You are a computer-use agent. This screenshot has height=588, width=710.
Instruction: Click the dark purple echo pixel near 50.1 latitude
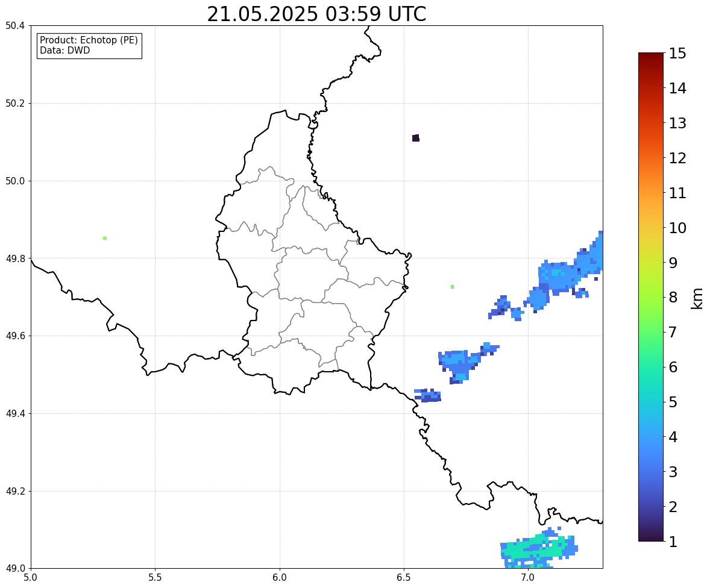click(x=416, y=138)
